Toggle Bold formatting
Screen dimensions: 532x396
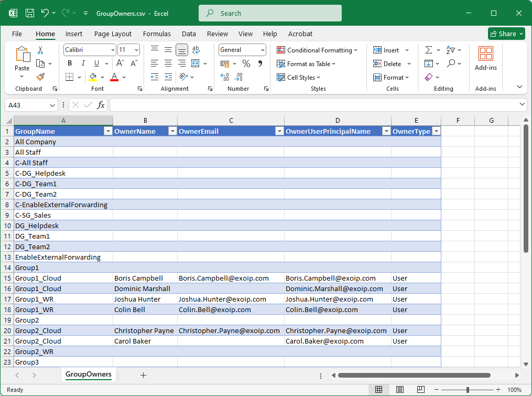70,63
